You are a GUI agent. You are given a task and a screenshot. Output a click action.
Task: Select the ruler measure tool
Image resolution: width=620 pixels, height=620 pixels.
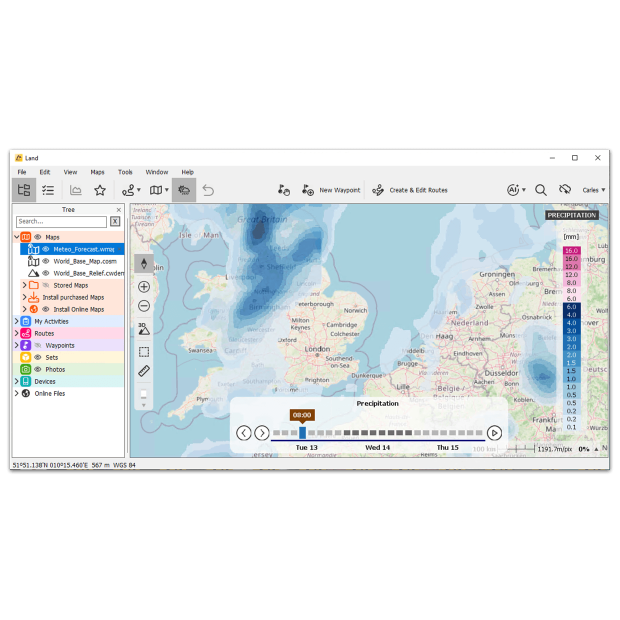(144, 370)
